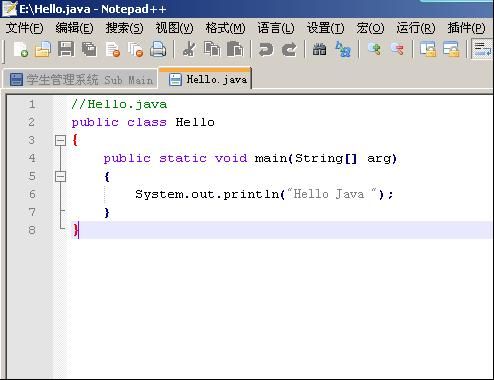This screenshot has height=380, width=494.
Task: Click the //Hello.java comment on line 1
Action: point(119,104)
